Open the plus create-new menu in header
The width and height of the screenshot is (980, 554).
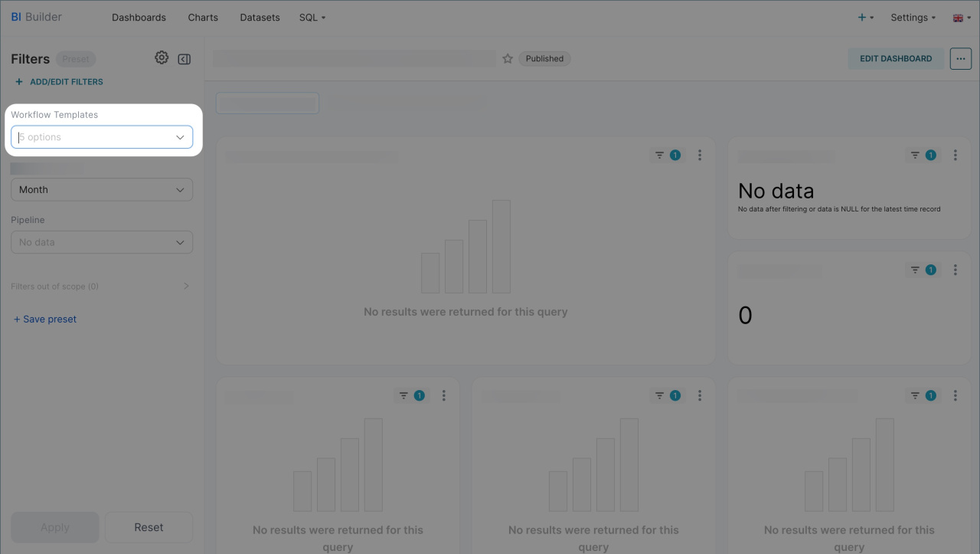866,18
